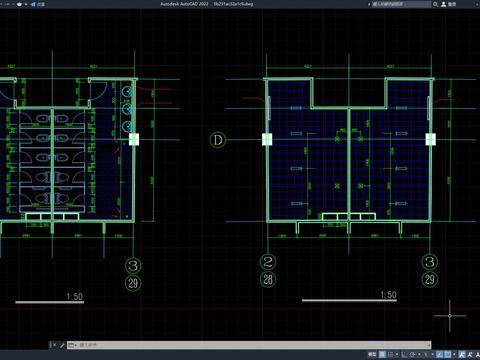Click the search magnifier icon in title bar

[x=435, y=4]
